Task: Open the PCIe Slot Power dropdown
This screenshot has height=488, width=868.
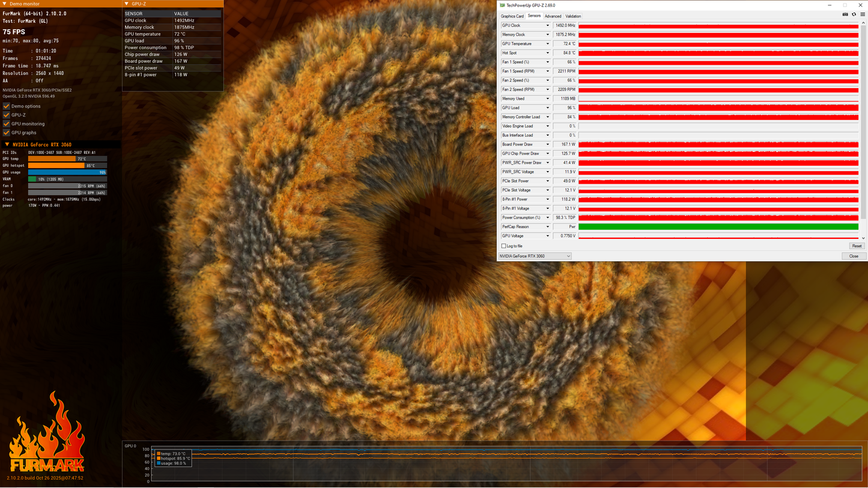Action: click(x=548, y=181)
